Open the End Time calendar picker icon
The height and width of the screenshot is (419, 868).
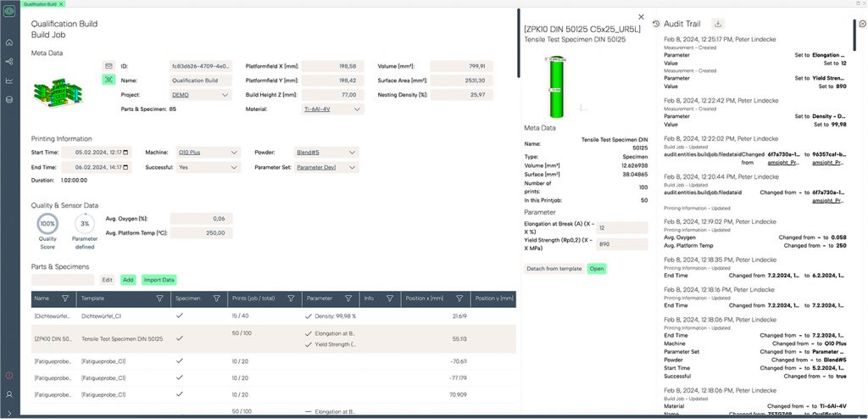(x=125, y=167)
